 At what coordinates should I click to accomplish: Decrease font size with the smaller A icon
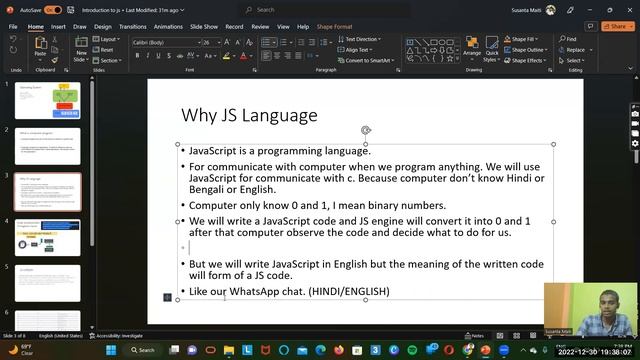click(238, 42)
